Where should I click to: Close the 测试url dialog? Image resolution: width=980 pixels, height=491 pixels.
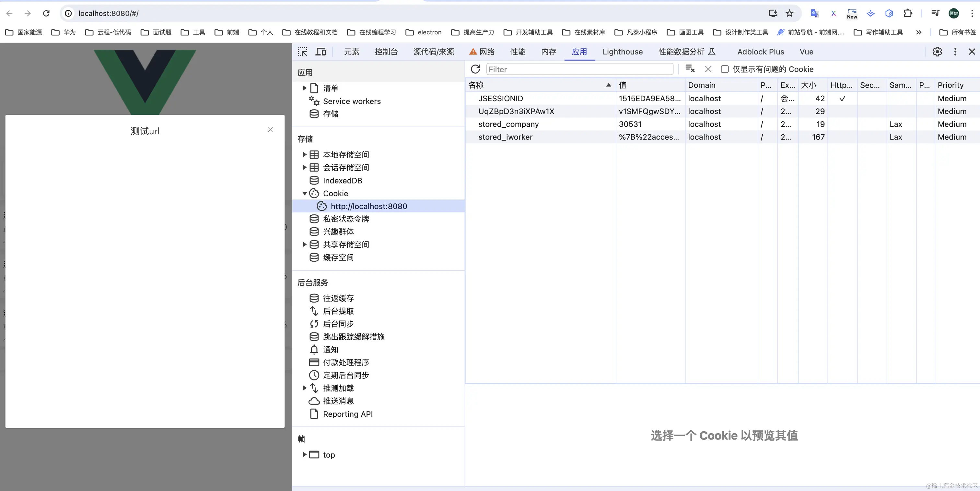pyautogui.click(x=270, y=130)
